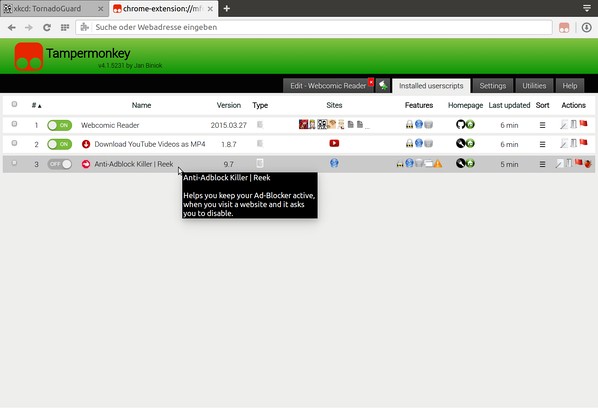Turn off Download YouTube Videos as MP4

[59, 144]
